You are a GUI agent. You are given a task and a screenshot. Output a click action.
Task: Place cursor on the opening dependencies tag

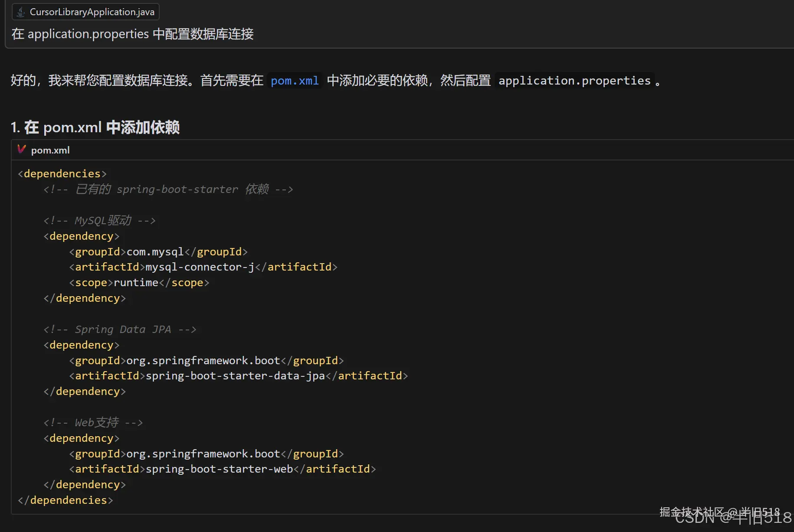pyautogui.click(x=62, y=174)
